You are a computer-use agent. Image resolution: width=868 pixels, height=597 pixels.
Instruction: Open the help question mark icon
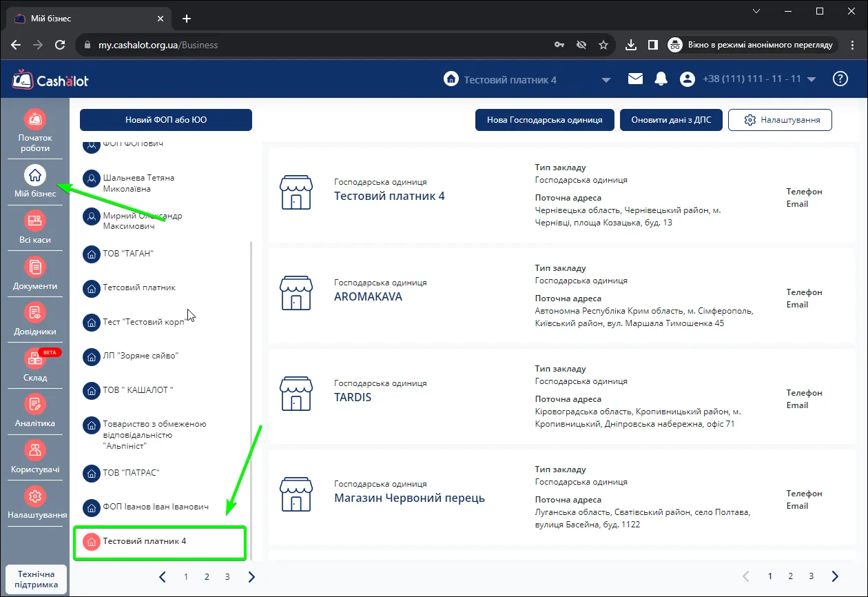(x=840, y=79)
